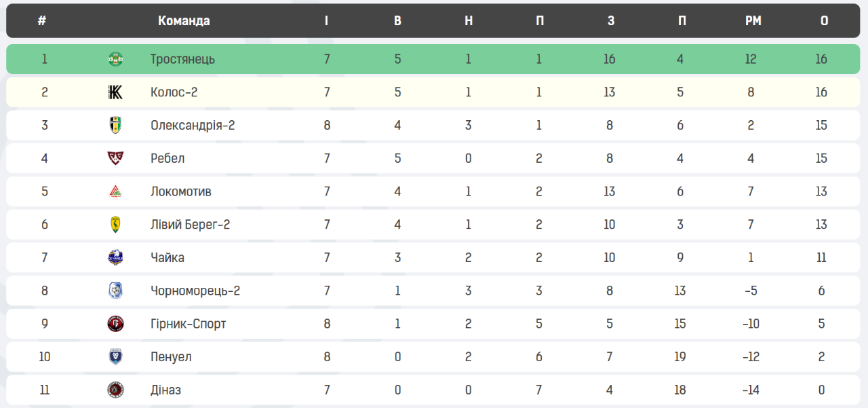Click the Локомотив club logo
The width and height of the screenshot is (868, 408).
116,191
